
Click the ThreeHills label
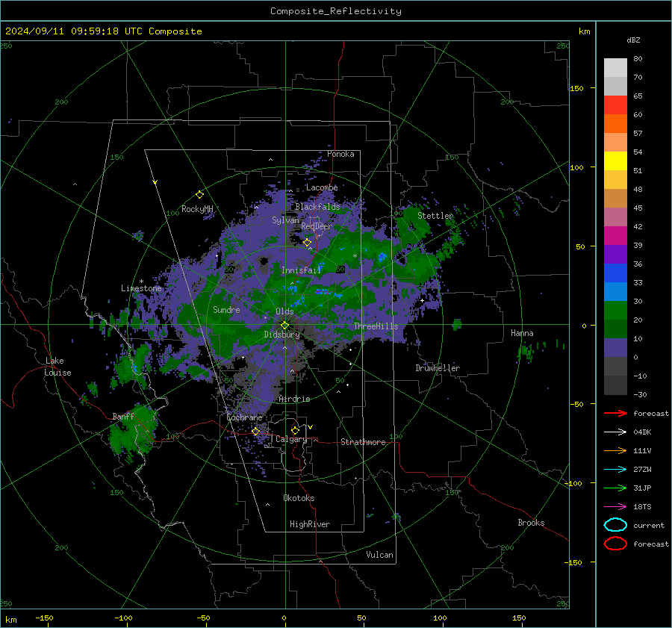click(x=376, y=326)
